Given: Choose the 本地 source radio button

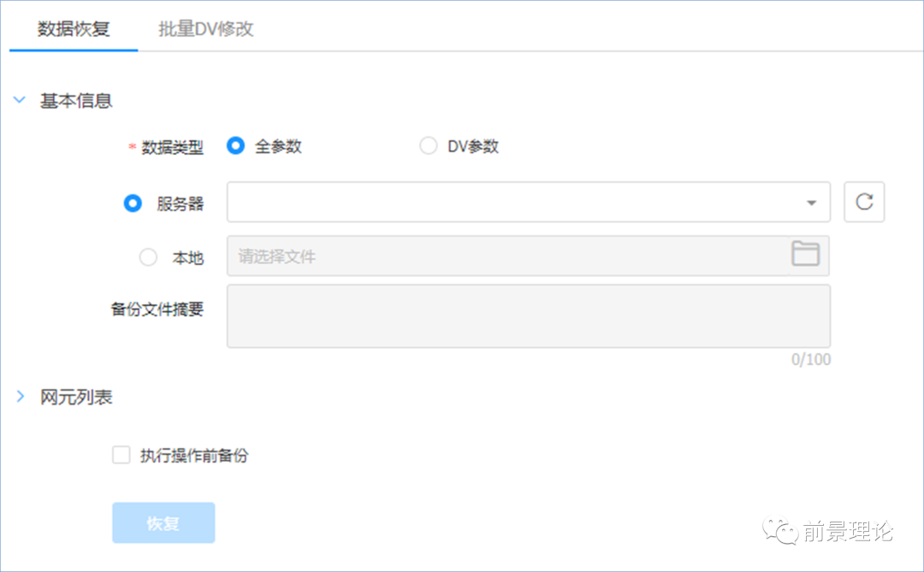Looking at the screenshot, I should pos(148,257).
